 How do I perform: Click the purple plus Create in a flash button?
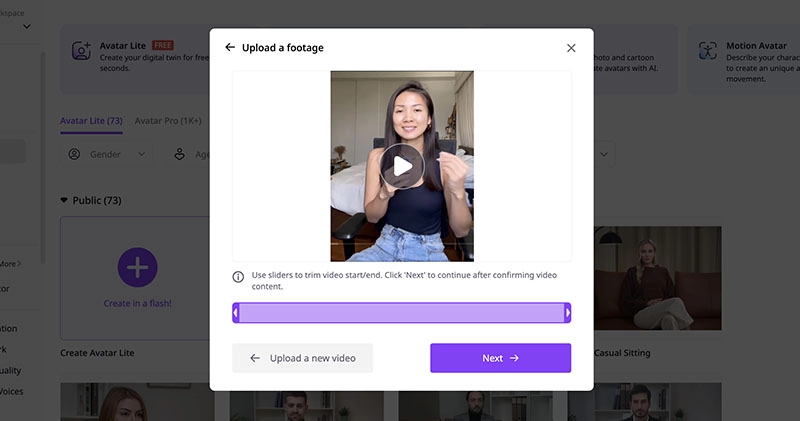point(137,267)
